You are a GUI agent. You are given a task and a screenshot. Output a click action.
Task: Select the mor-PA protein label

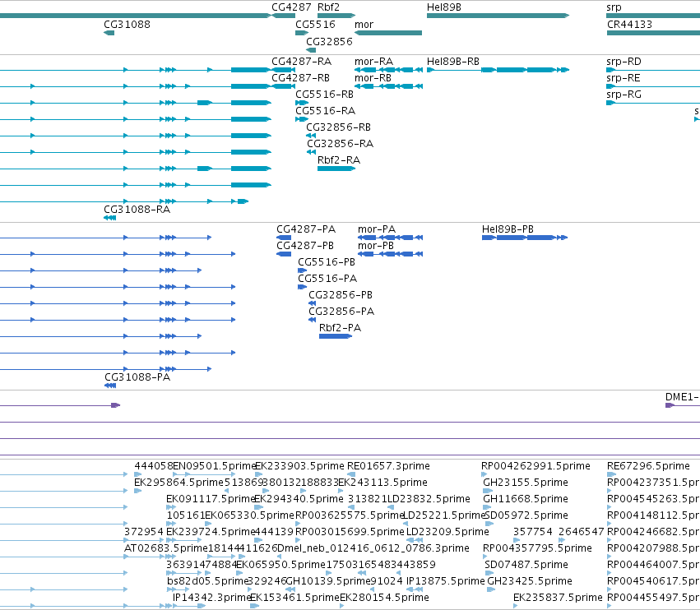pos(377,229)
